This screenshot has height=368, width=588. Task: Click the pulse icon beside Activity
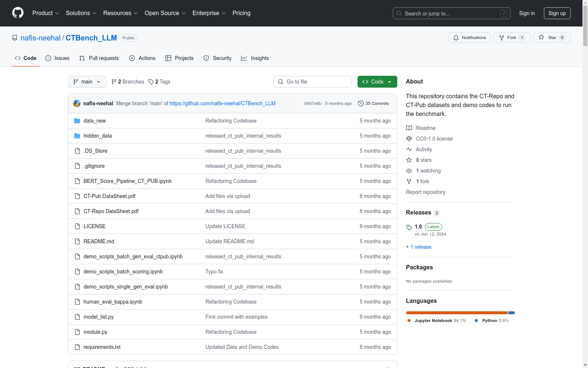point(409,149)
